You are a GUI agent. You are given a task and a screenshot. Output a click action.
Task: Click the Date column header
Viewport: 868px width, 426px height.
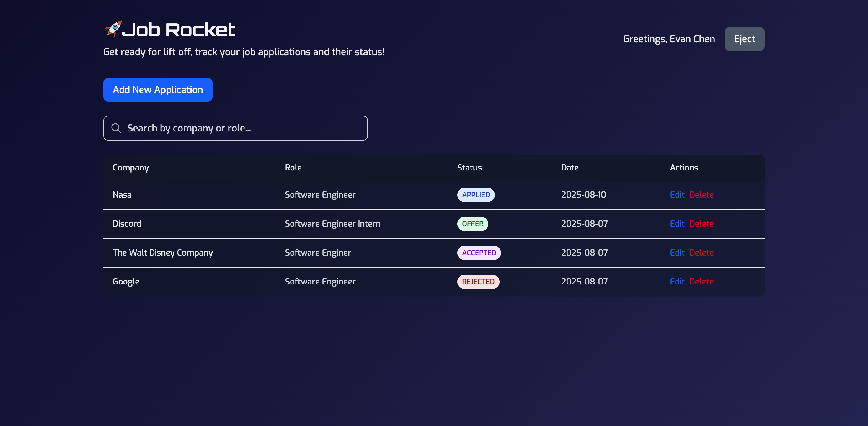(x=570, y=168)
